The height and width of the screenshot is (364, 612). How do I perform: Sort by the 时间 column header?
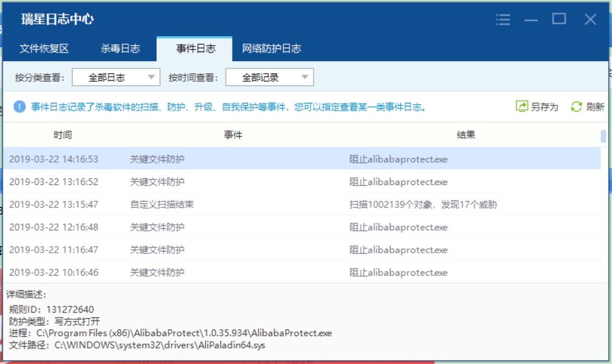62,135
